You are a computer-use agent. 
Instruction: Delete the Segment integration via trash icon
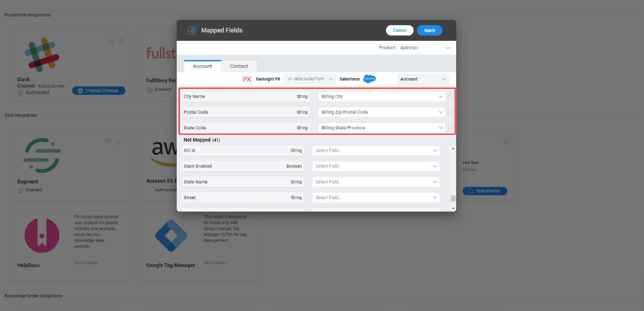point(118,142)
